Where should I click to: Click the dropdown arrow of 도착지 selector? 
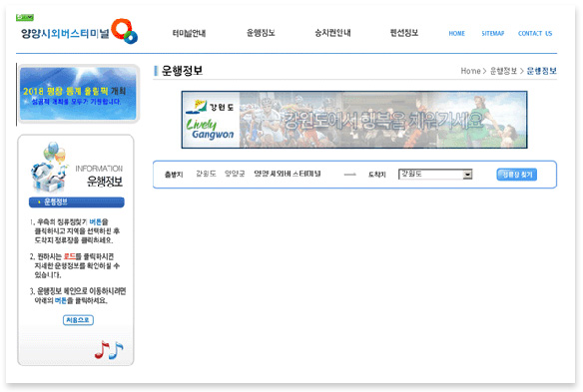[467, 175]
